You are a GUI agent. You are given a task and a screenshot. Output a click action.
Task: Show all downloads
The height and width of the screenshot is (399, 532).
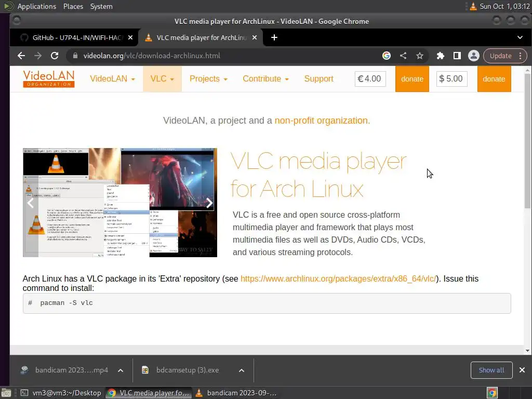491,370
